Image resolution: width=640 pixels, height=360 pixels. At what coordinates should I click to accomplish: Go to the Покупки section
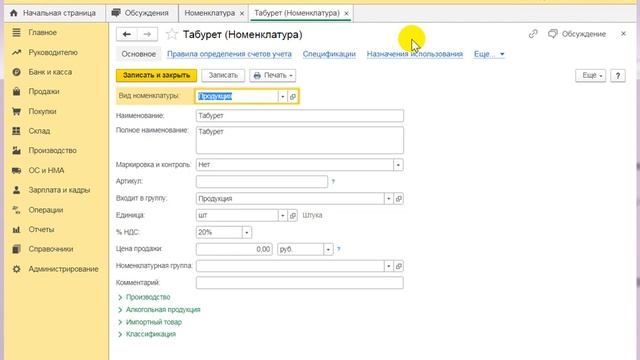coord(42,111)
